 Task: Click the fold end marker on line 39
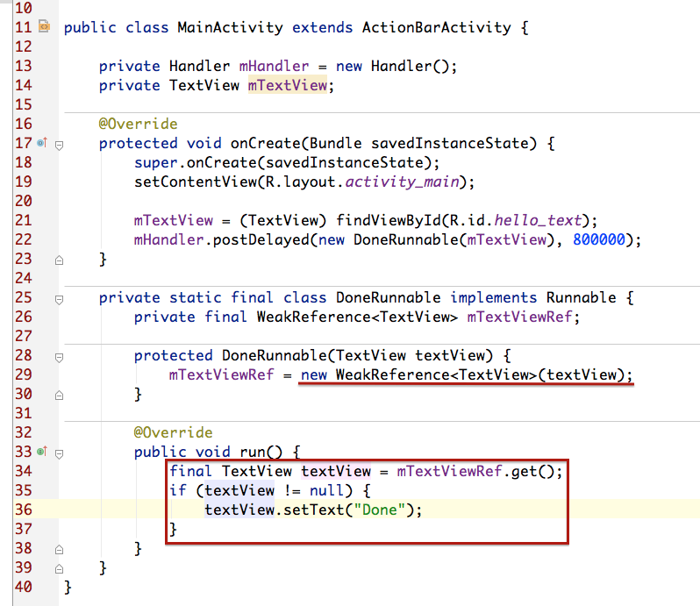59,569
